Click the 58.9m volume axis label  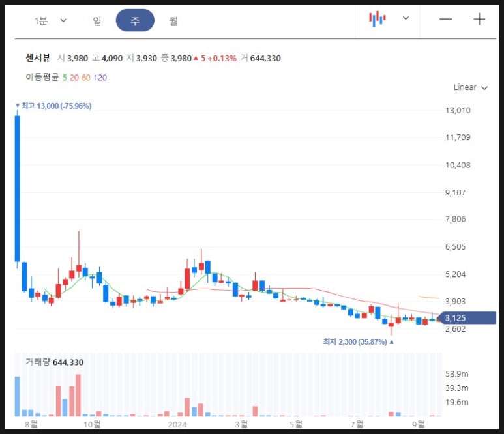click(457, 373)
